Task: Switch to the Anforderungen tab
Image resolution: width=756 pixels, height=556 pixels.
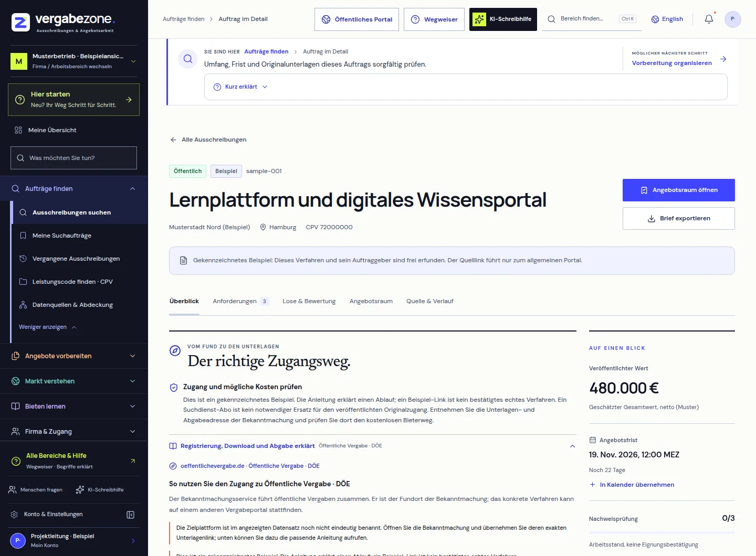Action: coord(240,302)
